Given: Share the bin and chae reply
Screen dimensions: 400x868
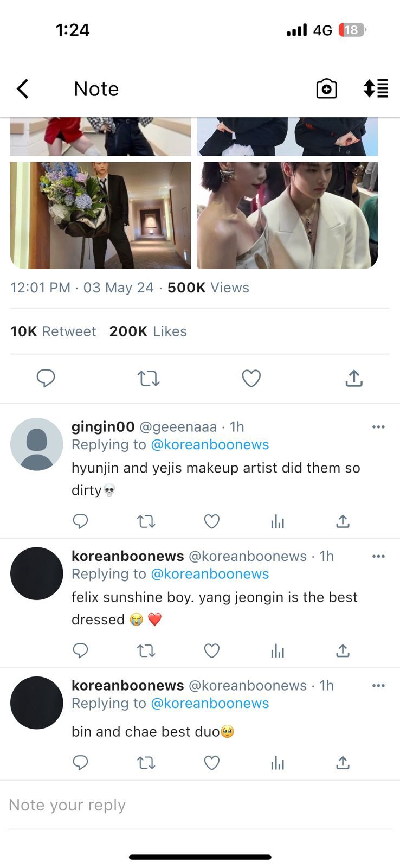Looking at the screenshot, I should [x=343, y=763].
